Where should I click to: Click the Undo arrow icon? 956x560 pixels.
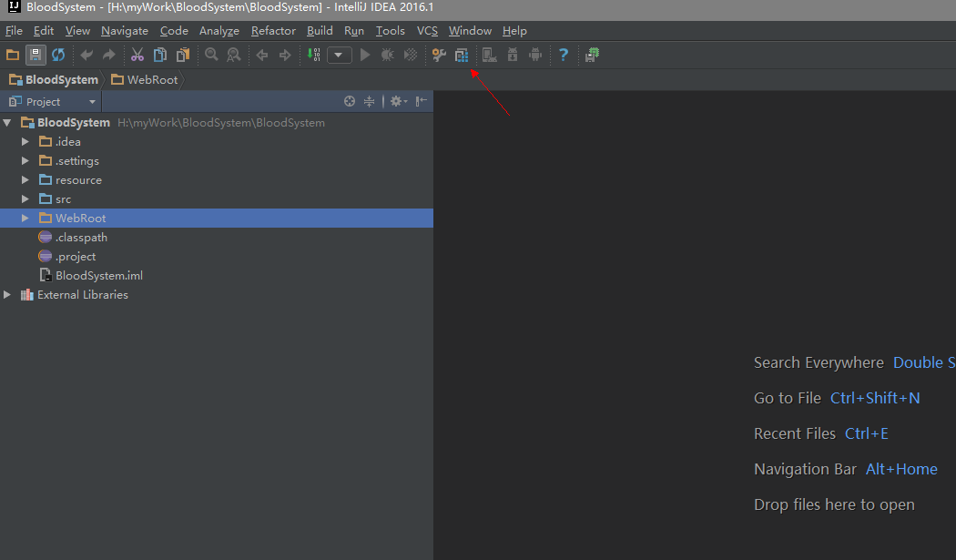86,55
